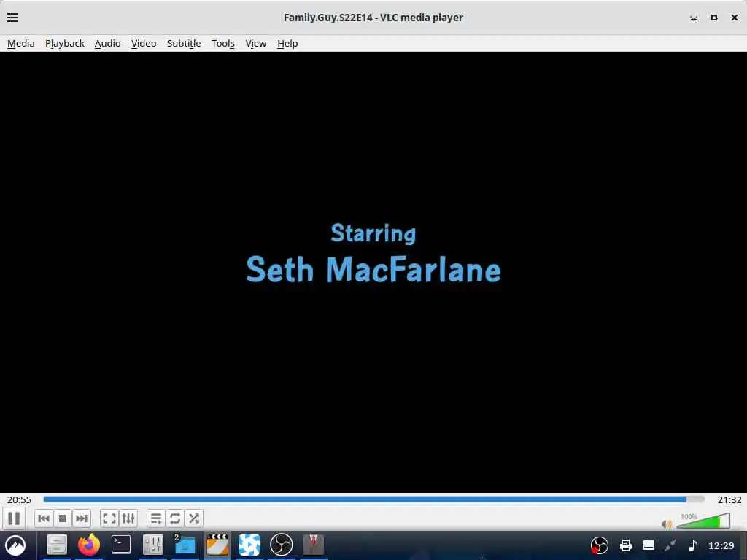Screen dimensions: 747x560
Task: Seek in the playback progress bar
Action: [373, 499]
